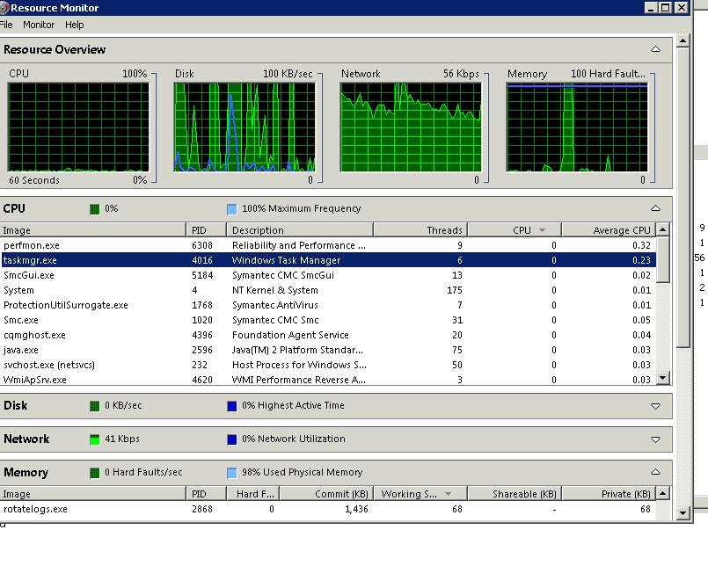
Task: Click the Foundation Agent Service description
Action: click(x=290, y=335)
